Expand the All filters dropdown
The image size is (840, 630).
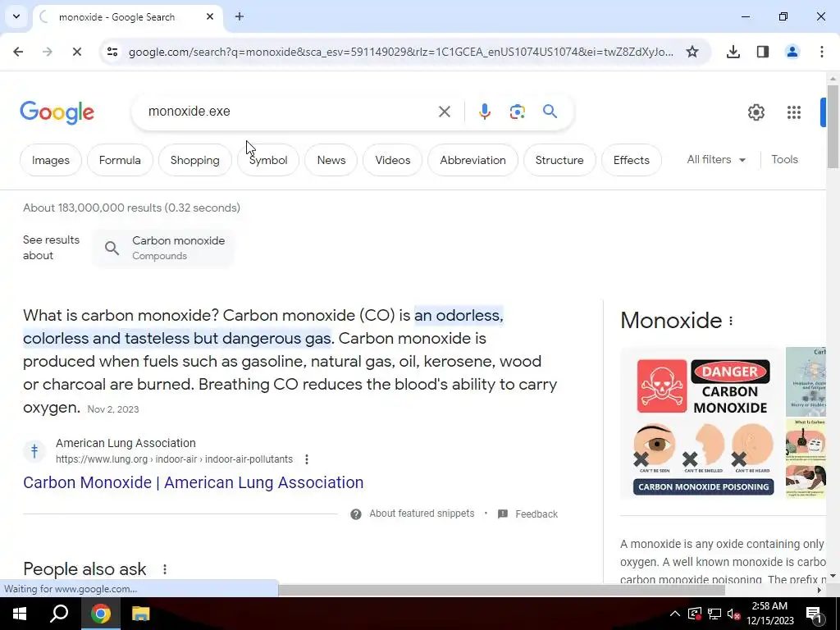point(716,160)
